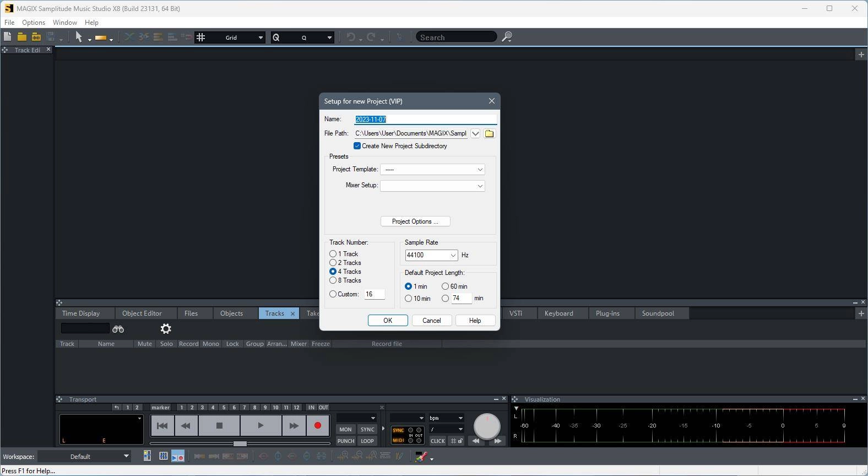The width and height of the screenshot is (868, 476).
Task: Choose 10 min default project length
Action: coord(408,299)
